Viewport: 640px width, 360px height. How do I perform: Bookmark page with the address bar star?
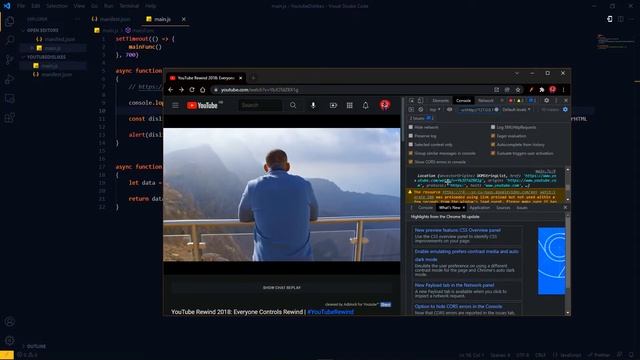[x=518, y=90]
